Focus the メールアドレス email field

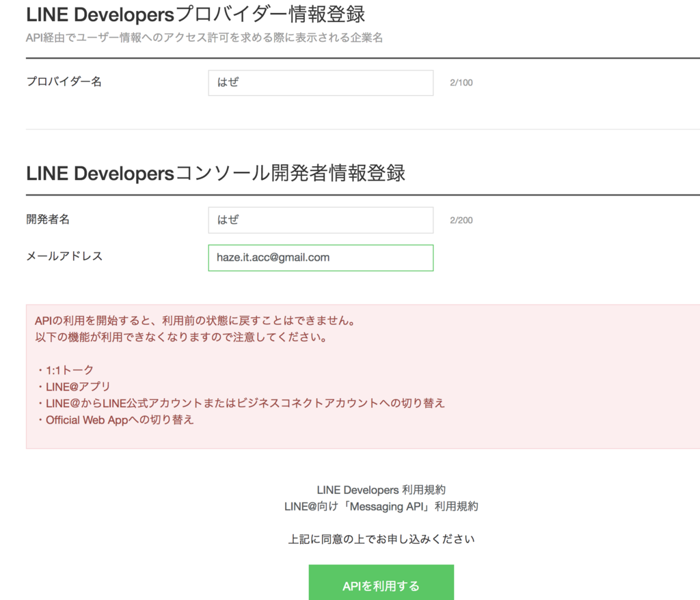point(321,258)
